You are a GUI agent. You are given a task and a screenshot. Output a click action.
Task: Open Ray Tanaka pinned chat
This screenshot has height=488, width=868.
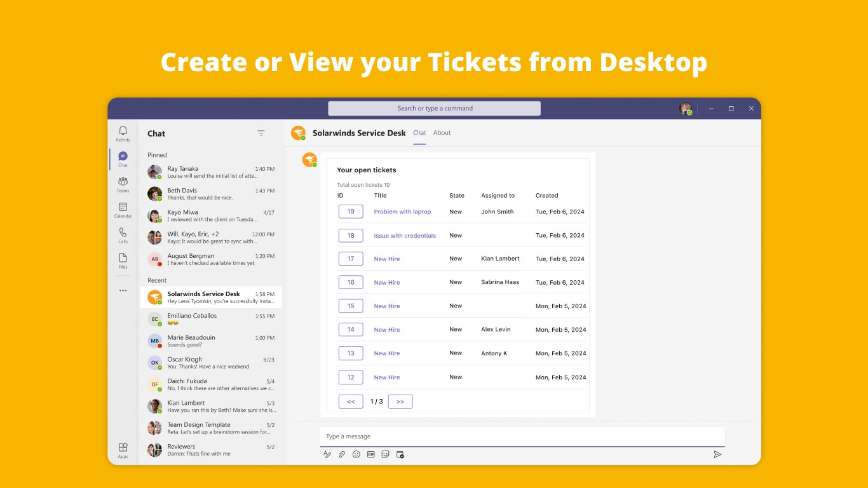(211, 172)
